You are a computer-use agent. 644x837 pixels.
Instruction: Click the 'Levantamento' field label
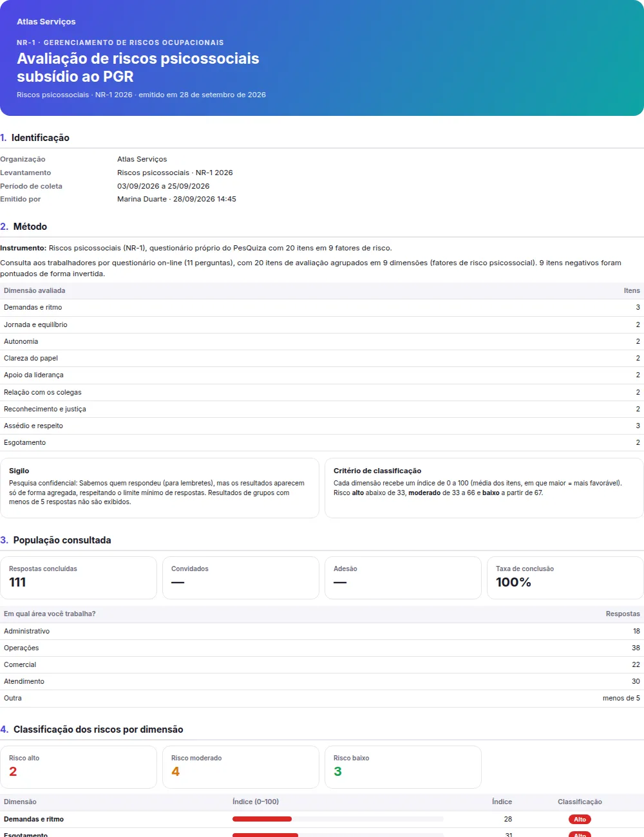pos(26,173)
